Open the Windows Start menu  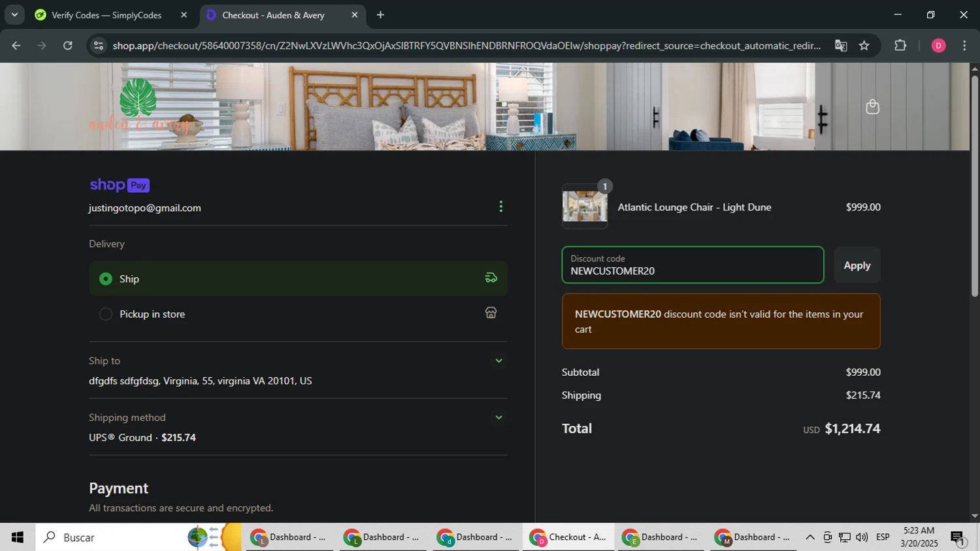pyautogui.click(x=18, y=537)
